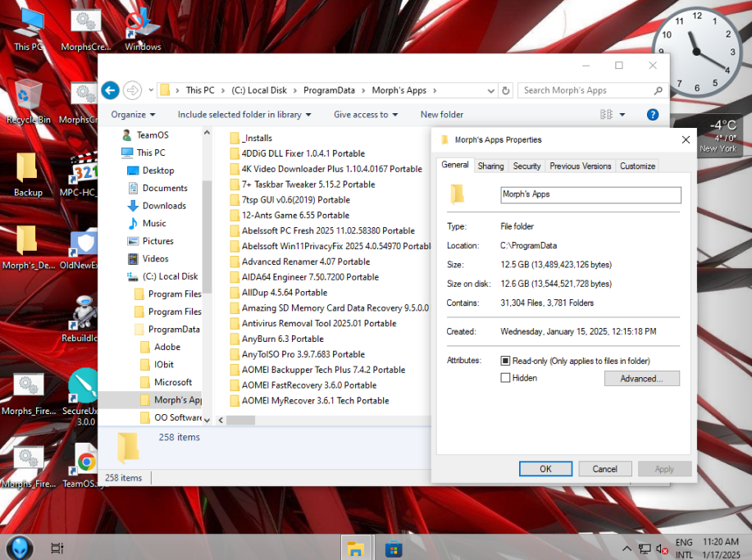Click New folder button
This screenshot has height=560, width=752.
click(x=442, y=115)
